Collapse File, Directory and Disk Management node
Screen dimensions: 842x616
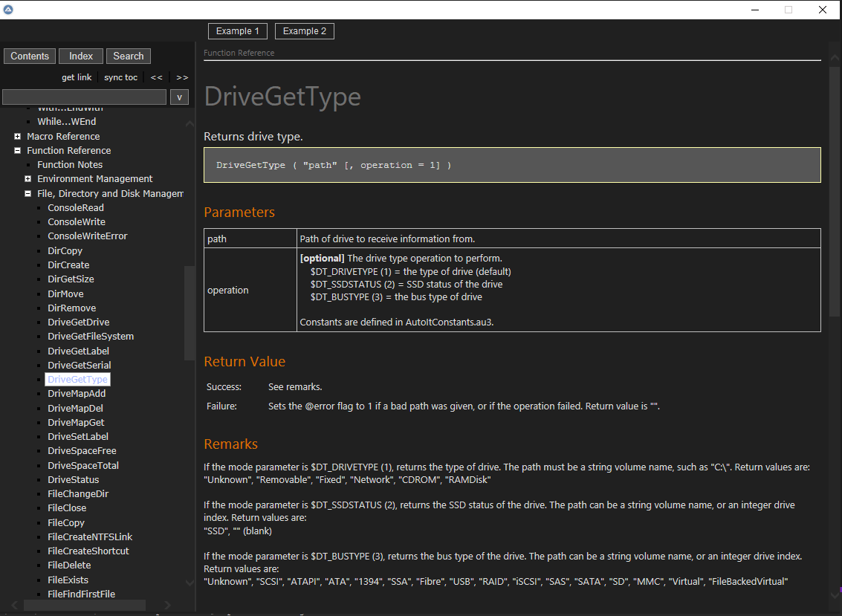point(27,194)
